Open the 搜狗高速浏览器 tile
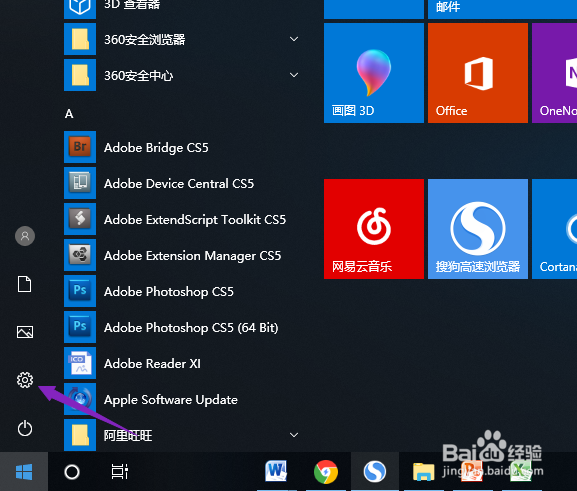This screenshot has height=491, width=577. pyautogui.click(x=478, y=229)
